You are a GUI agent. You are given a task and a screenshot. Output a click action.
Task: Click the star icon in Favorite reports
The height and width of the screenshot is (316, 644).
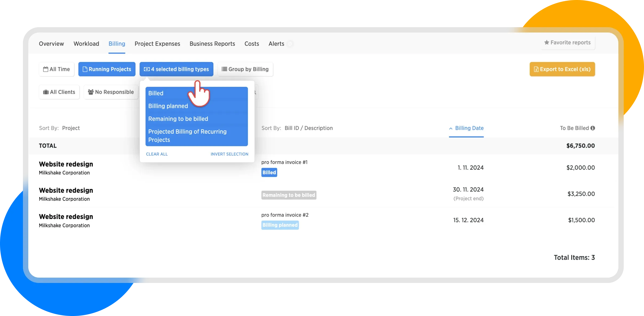546,43
